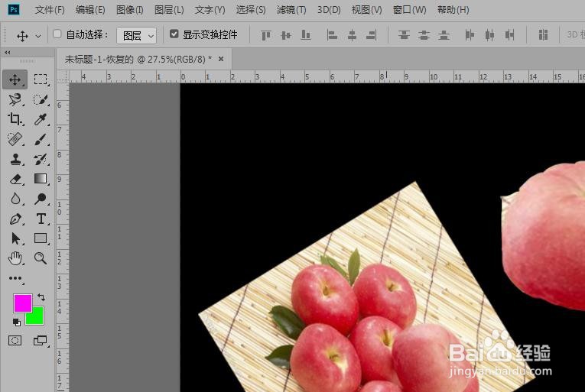Align bottom edges of layers
585x392 pixels.
306,35
